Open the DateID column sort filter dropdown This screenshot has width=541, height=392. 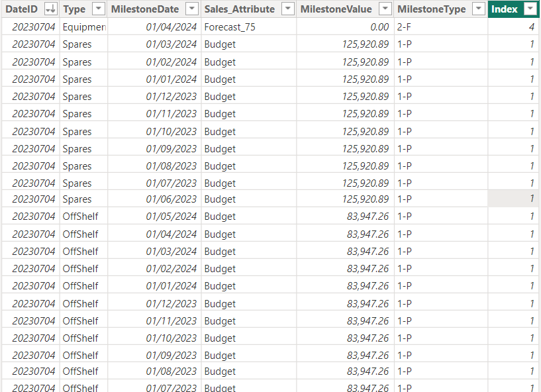50,9
